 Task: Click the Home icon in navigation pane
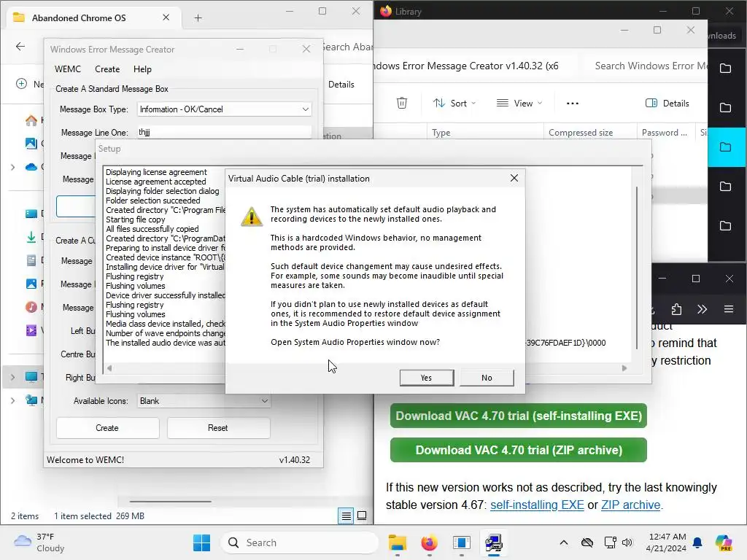31,120
